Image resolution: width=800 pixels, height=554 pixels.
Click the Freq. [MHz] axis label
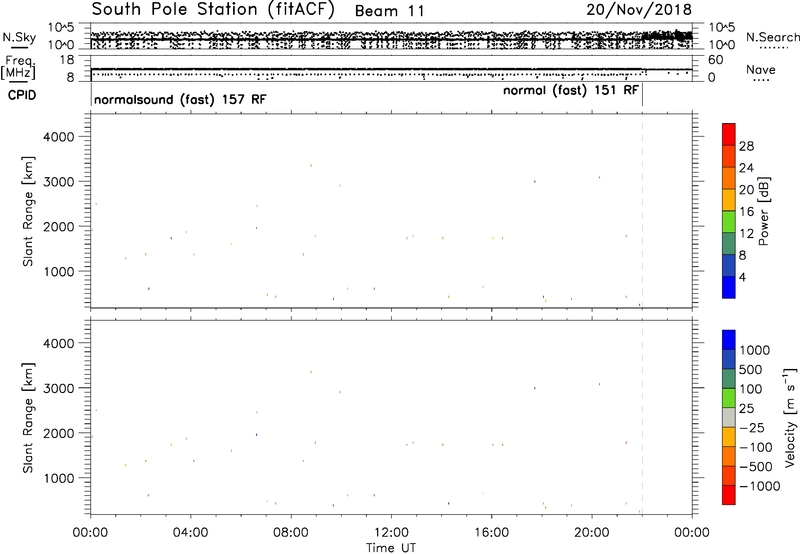(19, 67)
